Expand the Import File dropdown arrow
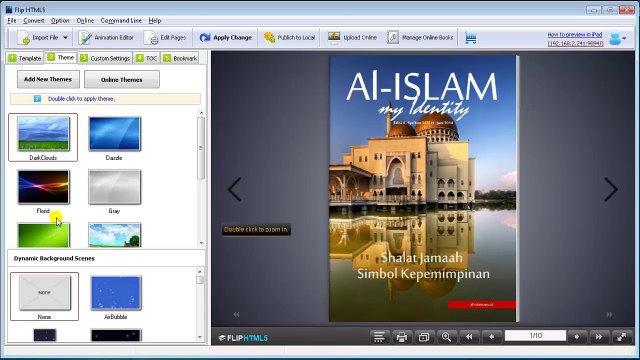Screen dimensions: 640x360 pyautogui.click(x=65, y=38)
